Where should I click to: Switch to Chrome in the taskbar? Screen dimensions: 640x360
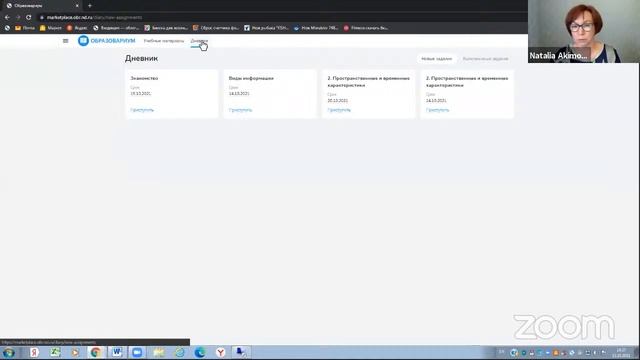(x=96, y=352)
